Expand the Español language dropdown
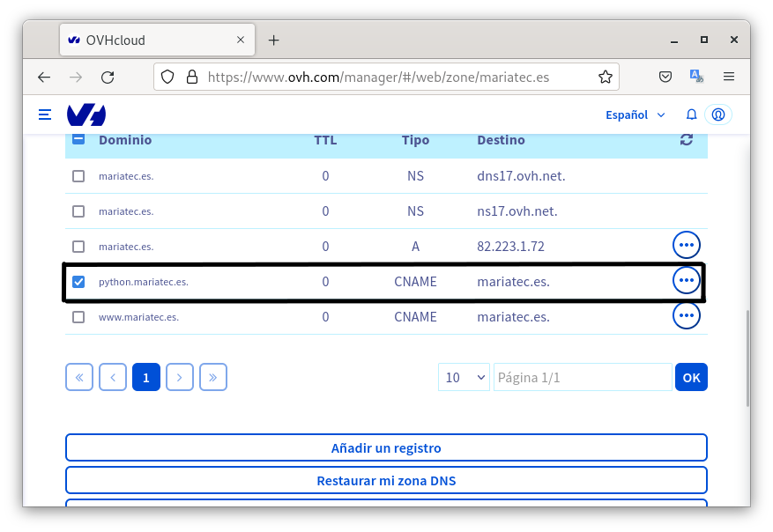Image resolution: width=773 pixels, height=532 pixels. [635, 115]
